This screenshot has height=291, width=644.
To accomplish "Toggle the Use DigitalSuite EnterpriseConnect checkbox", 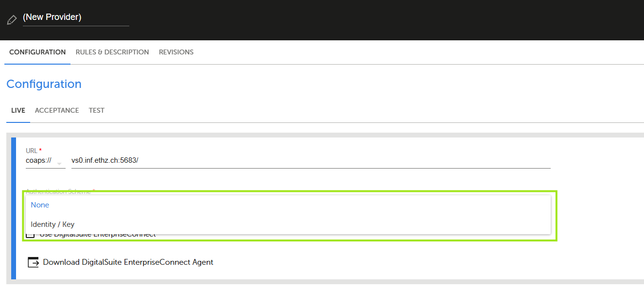I will click(x=30, y=235).
